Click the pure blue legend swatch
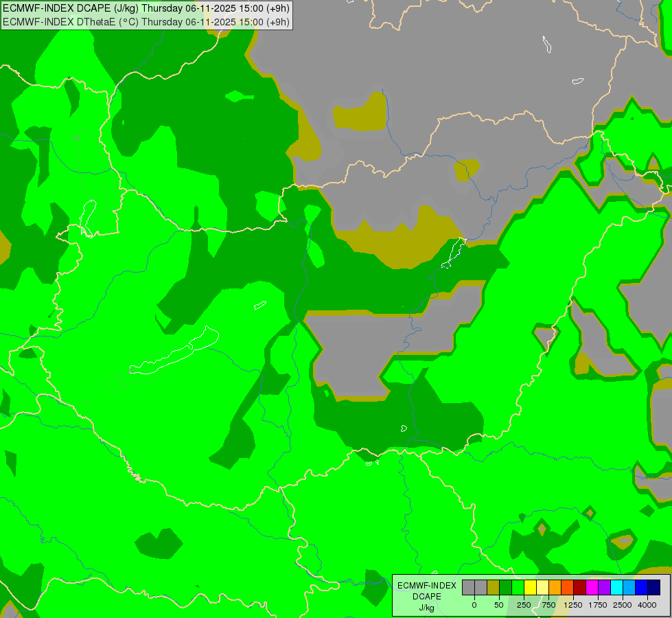 [x=642, y=588]
